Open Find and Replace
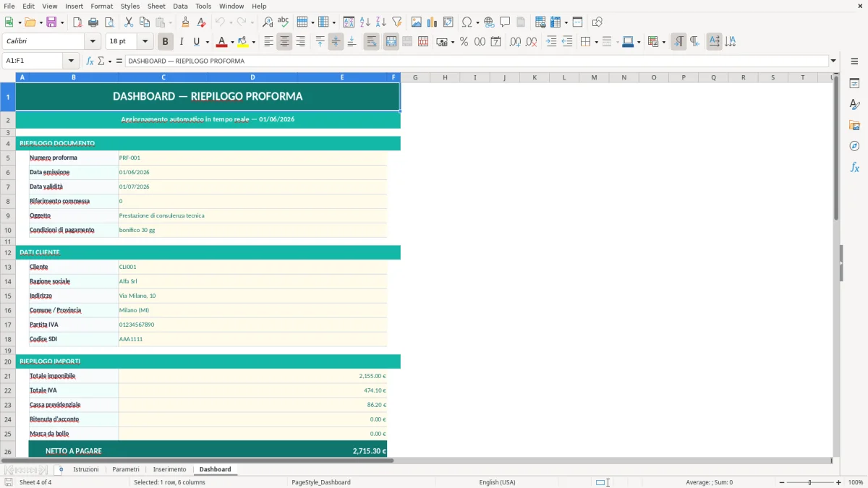 (268, 22)
